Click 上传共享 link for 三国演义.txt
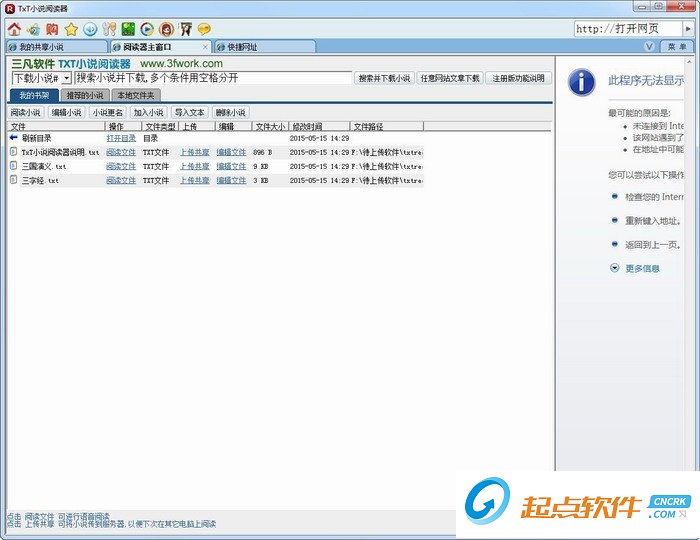 pyautogui.click(x=195, y=166)
